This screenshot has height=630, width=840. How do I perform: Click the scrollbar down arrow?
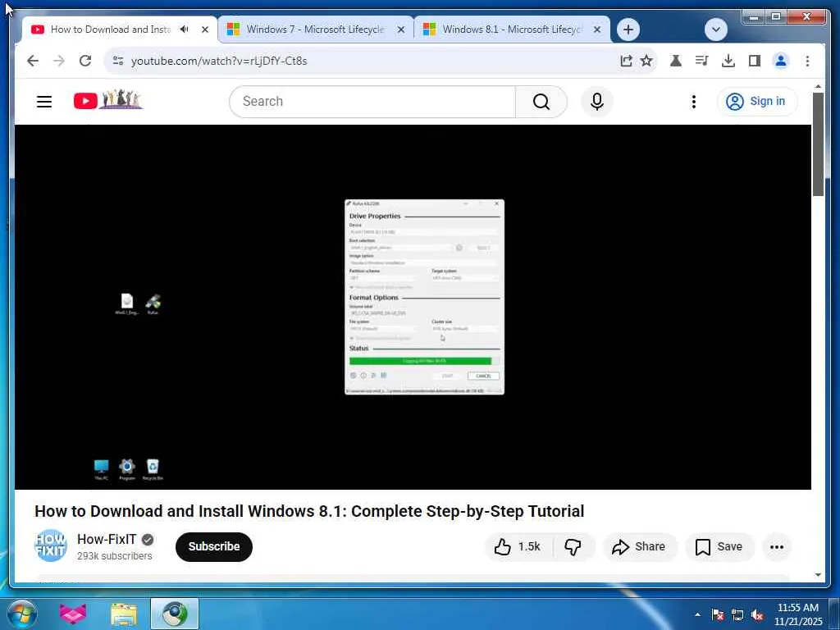(818, 575)
